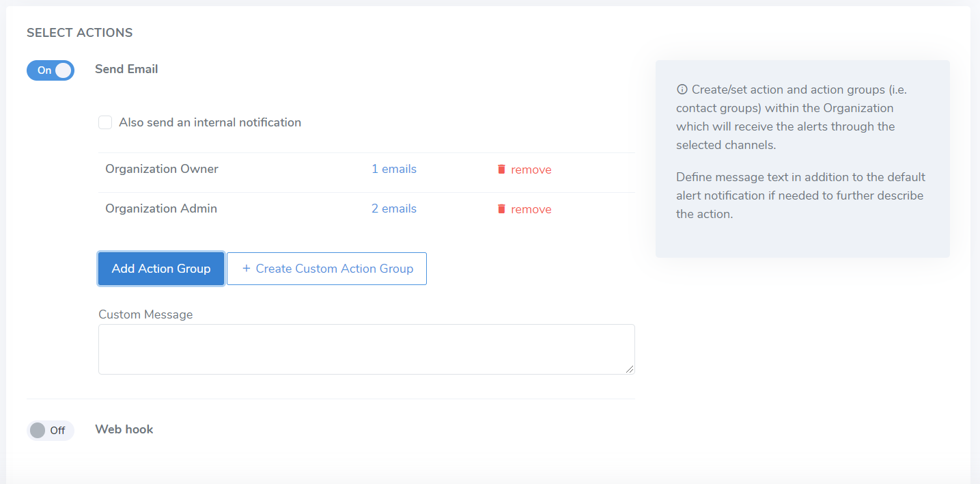Turn off the Send Email toggle
Image resolution: width=980 pixels, height=484 pixels.
tap(51, 70)
